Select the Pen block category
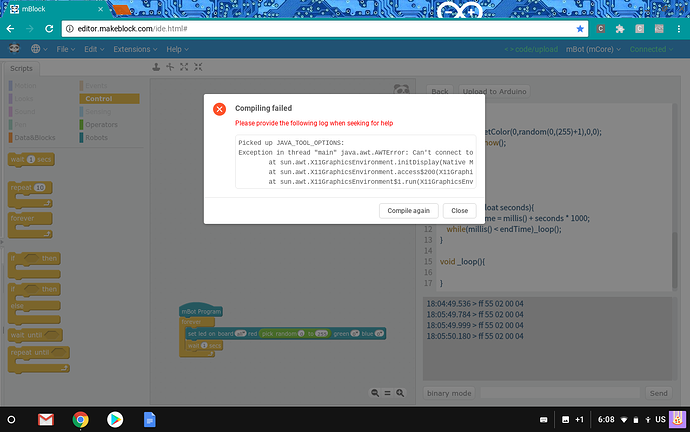Viewport: 690px width, 432px height. tap(18, 124)
